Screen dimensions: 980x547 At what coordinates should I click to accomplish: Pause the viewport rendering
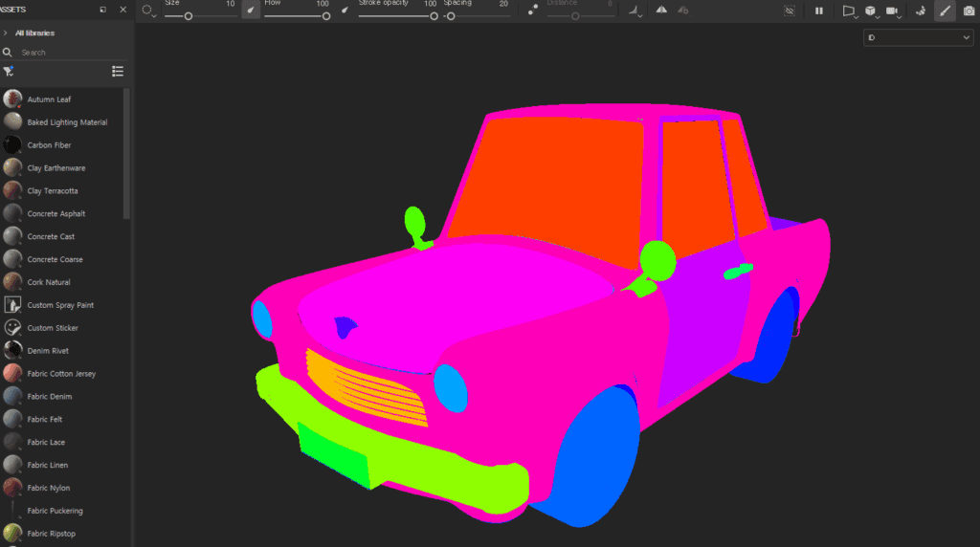coord(819,11)
